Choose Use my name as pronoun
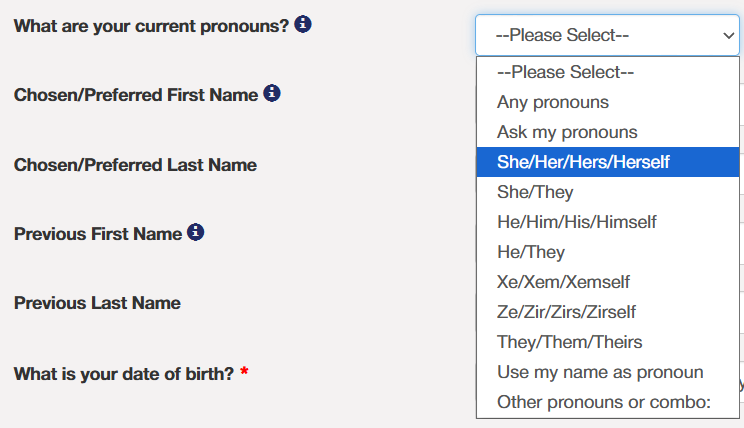 (x=600, y=372)
